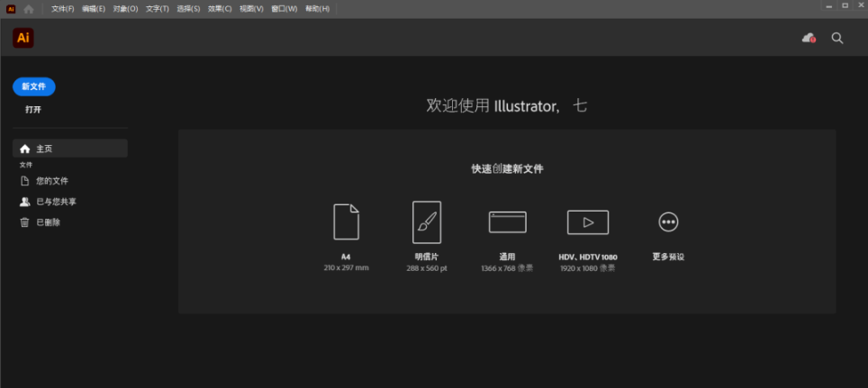
Task: Pick the HDV、HDTV 1080 preset
Action: [588, 222]
